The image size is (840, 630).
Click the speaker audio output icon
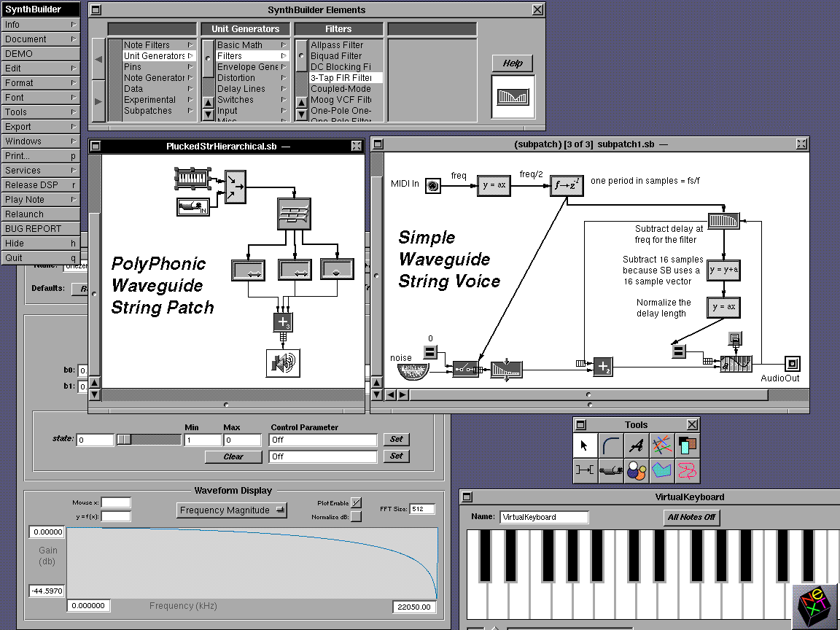(x=283, y=363)
